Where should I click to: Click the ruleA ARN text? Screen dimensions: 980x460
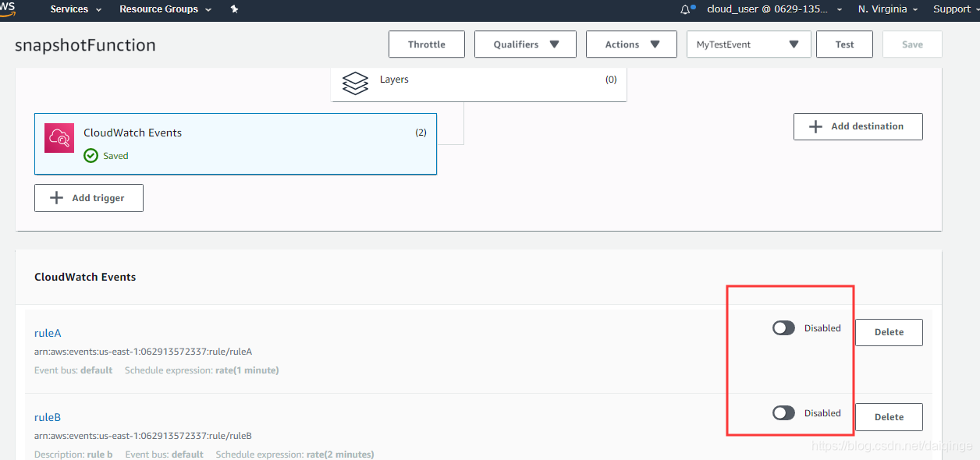(x=143, y=352)
